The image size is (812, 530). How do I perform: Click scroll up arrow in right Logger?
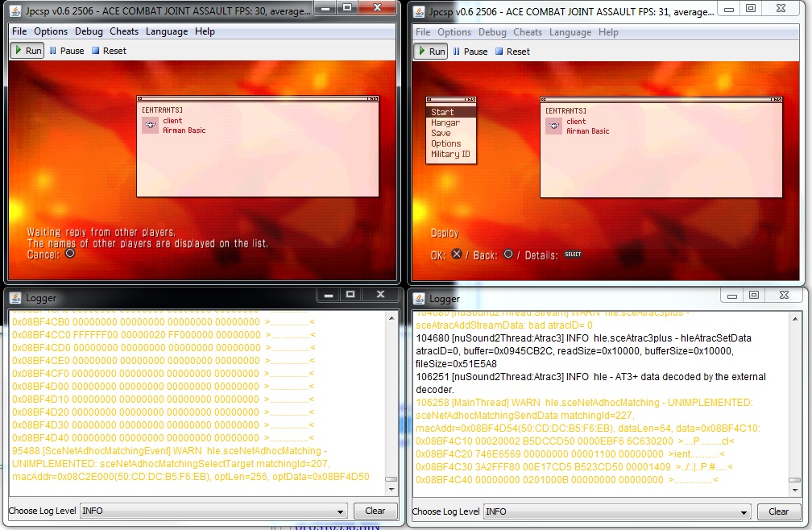click(795, 319)
